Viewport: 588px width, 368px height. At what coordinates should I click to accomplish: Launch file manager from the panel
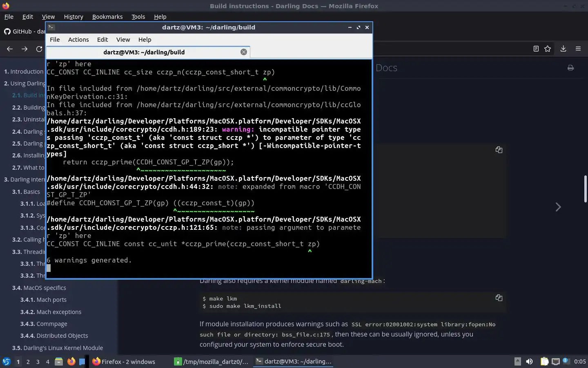59,361
